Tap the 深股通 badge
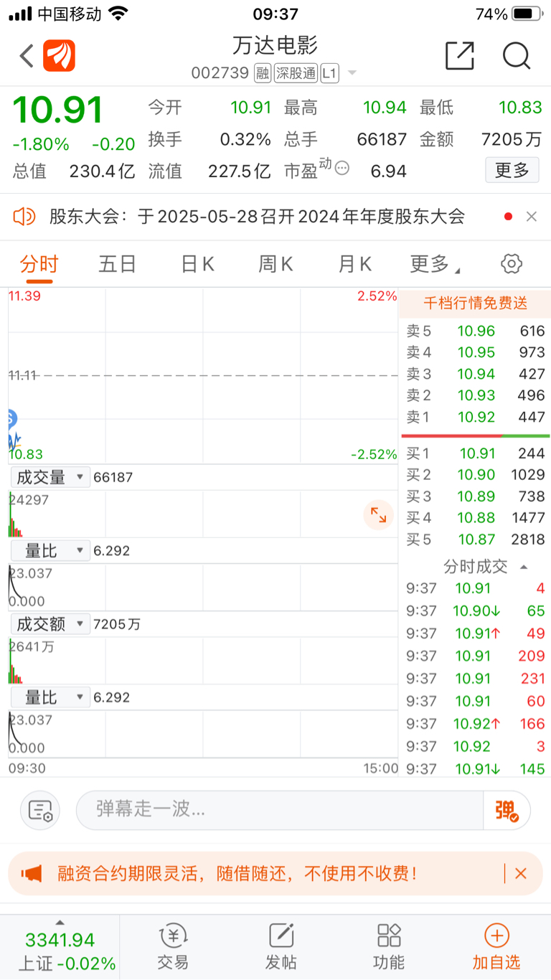The width and height of the screenshot is (551, 980). (296, 73)
